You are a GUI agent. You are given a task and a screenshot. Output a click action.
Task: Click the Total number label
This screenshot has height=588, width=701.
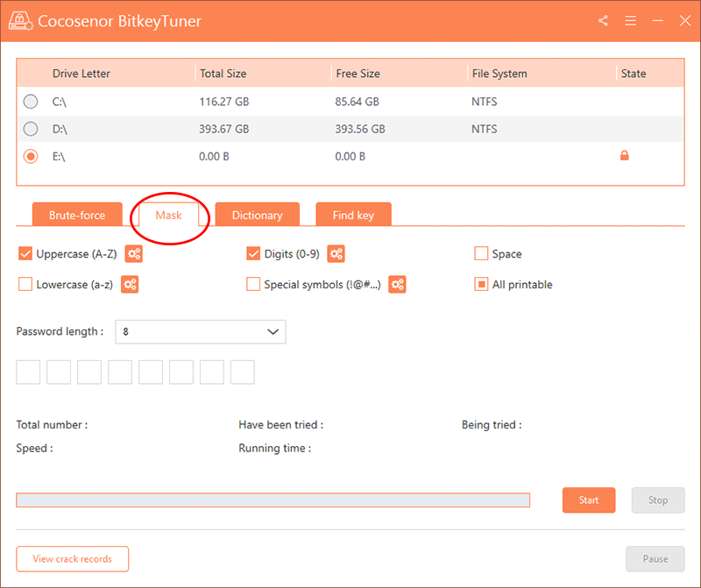[52, 424]
